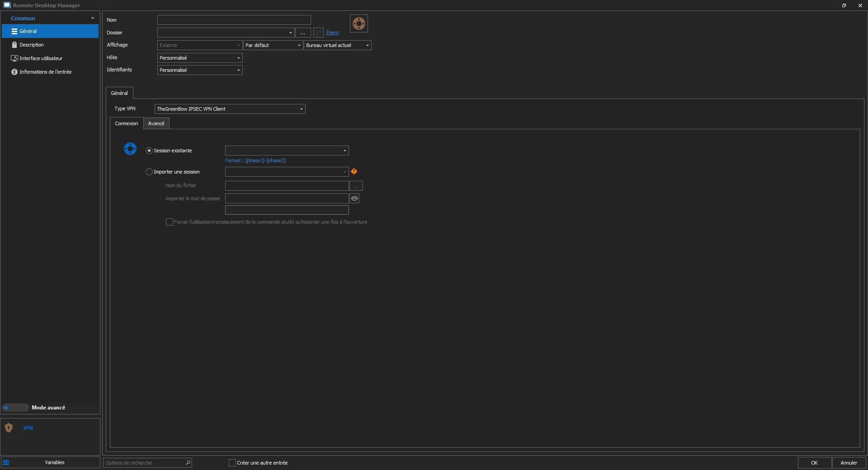Click the grid icon left of Variables
The height and width of the screenshot is (470, 868).
point(6,463)
